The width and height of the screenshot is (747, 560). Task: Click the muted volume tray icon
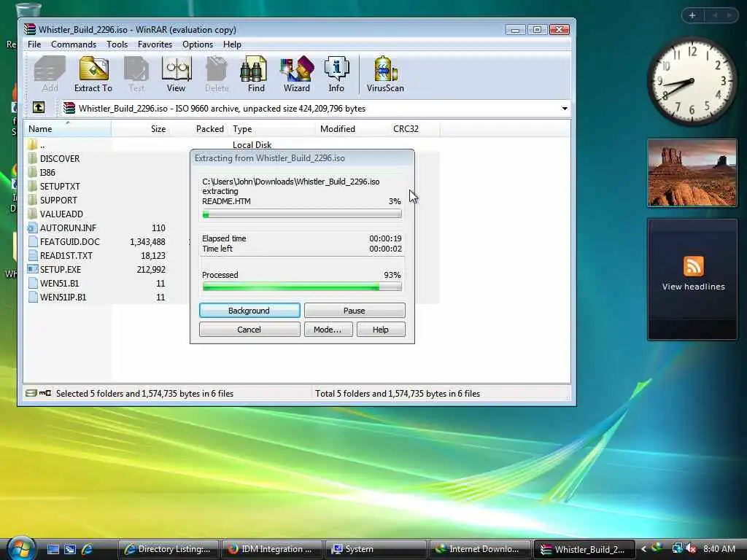coord(690,548)
